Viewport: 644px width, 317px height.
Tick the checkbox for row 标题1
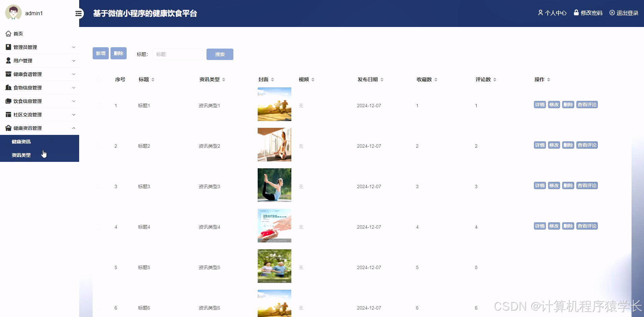(x=99, y=105)
